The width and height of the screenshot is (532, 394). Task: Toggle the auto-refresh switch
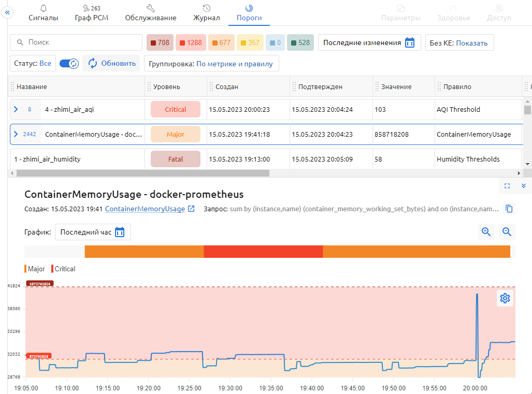[x=69, y=63]
